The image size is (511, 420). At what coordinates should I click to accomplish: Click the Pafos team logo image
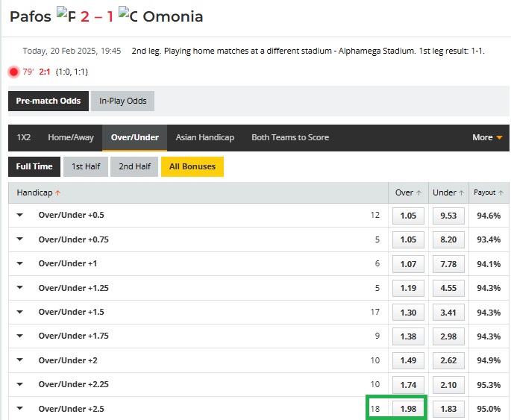point(66,16)
